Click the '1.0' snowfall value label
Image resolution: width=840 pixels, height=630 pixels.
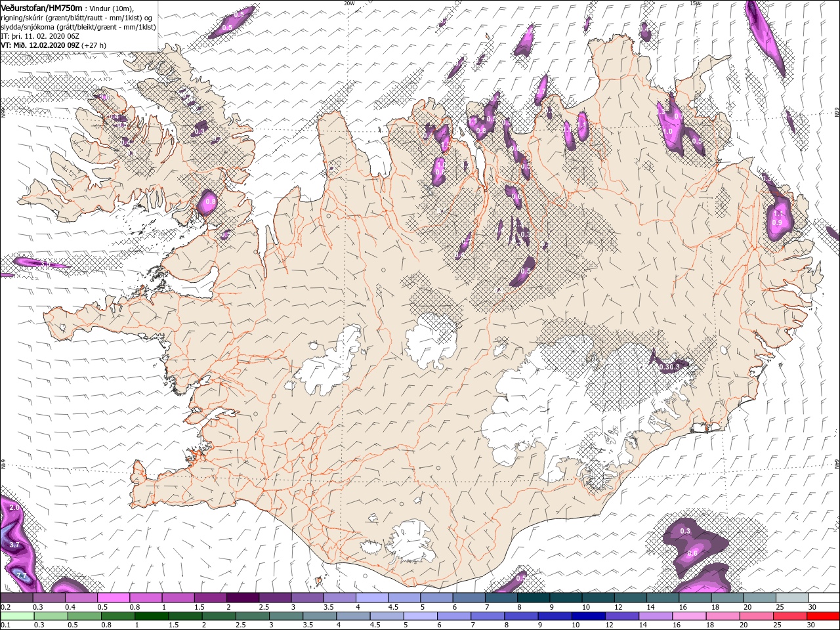668,131
